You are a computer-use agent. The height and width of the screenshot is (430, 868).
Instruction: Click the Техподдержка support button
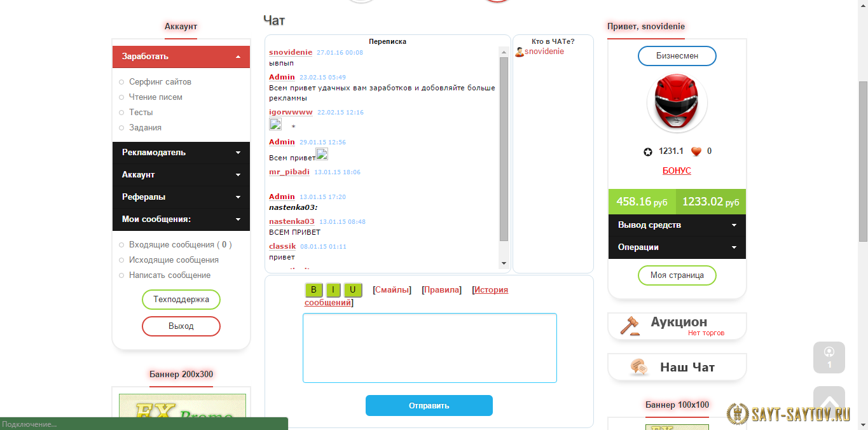(181, 300)
